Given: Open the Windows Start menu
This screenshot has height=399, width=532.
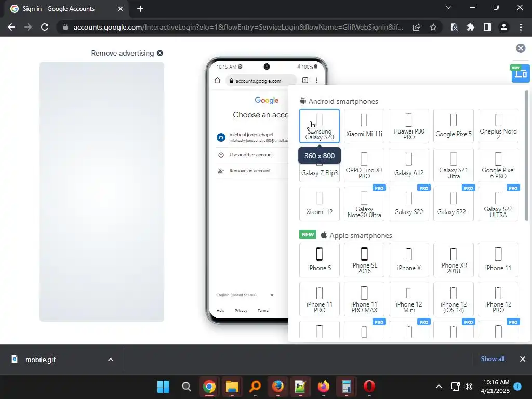Looking at the screenshot, I should [x=164, y=387].
